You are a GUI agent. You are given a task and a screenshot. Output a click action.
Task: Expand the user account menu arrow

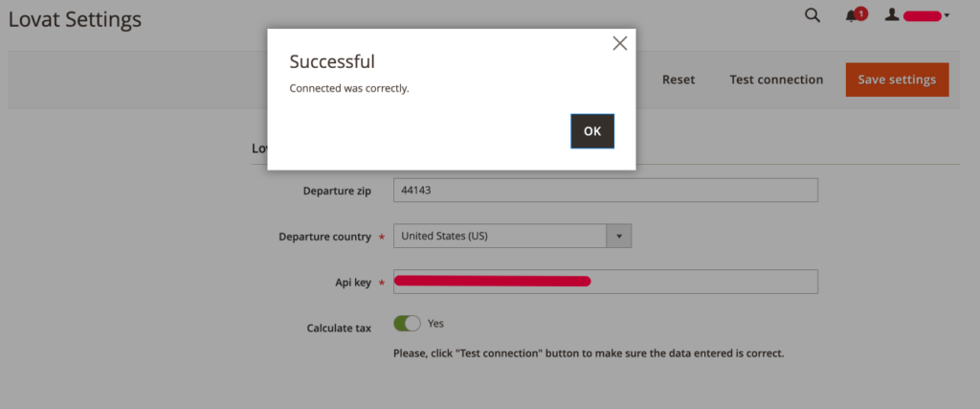(947, 15)
